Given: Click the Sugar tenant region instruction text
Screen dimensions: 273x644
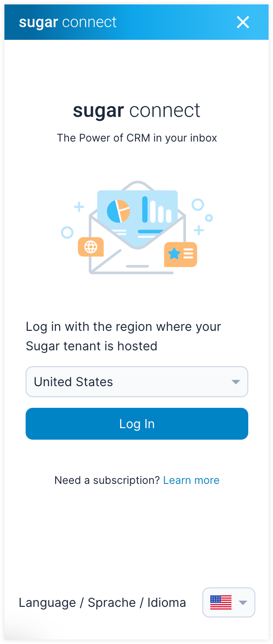Looking at the screenshot, I should coord(124,336).
